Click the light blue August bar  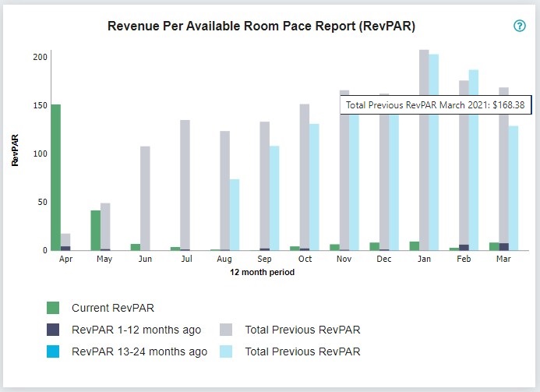click(x=235, y=214)
